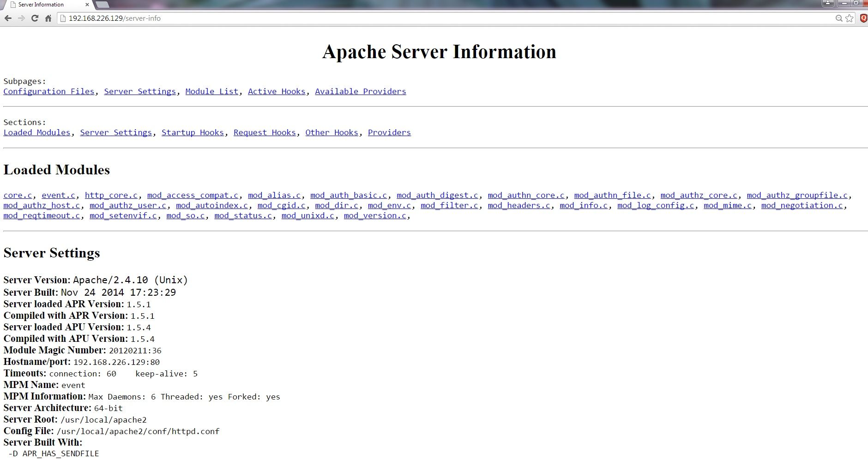The width and height of the screenshot is (868, 459).
Task: Jump to the Loaded Modules section link
Action: click(x=37, y=132)
